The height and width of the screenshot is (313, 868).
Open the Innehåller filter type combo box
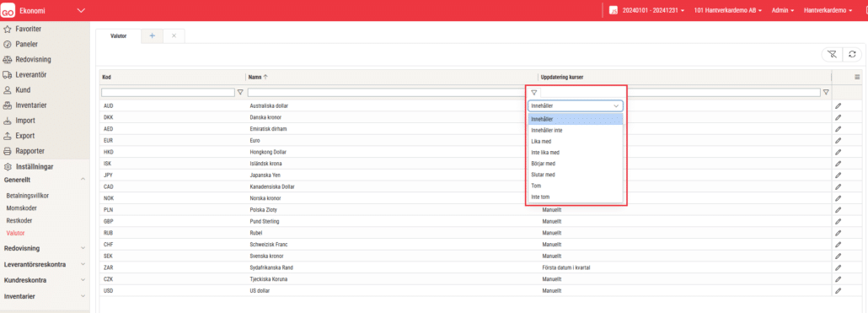[576, 105]
